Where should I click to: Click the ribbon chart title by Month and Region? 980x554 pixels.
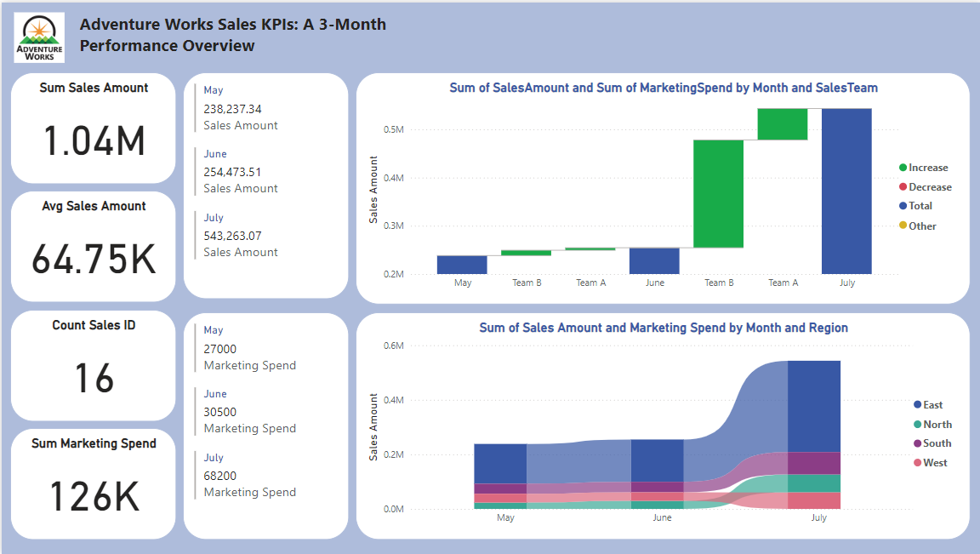(664, 328)
